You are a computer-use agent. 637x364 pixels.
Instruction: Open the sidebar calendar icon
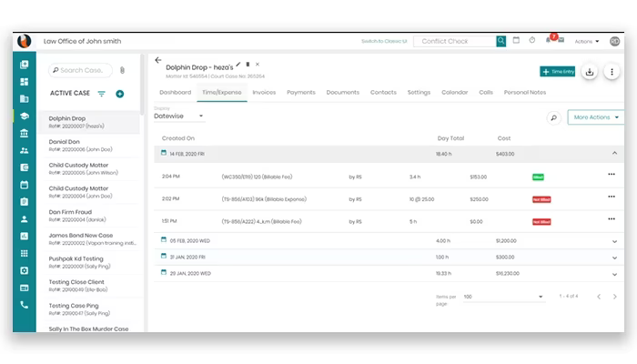[x=25, y=185]
